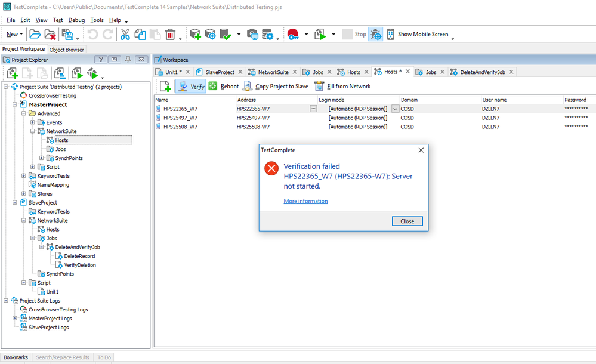Screen dimensions: 596x364
Task: Click the Delete trash can icon
Action: click(170, 35)
